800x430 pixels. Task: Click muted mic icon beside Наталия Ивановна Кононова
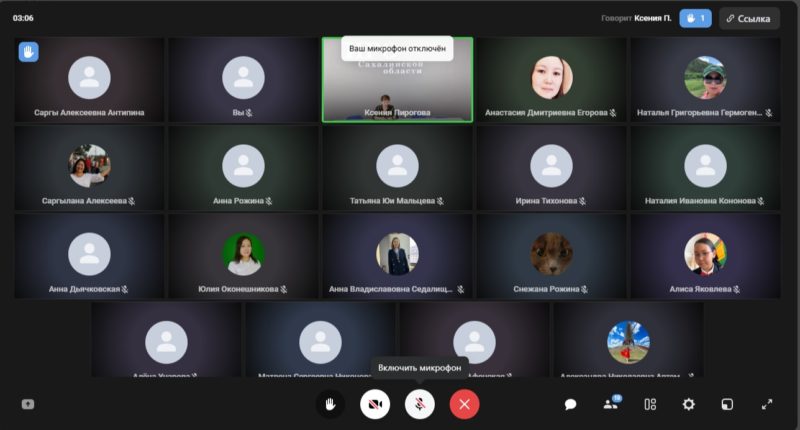pyautogui.click(x=761, y=201)
